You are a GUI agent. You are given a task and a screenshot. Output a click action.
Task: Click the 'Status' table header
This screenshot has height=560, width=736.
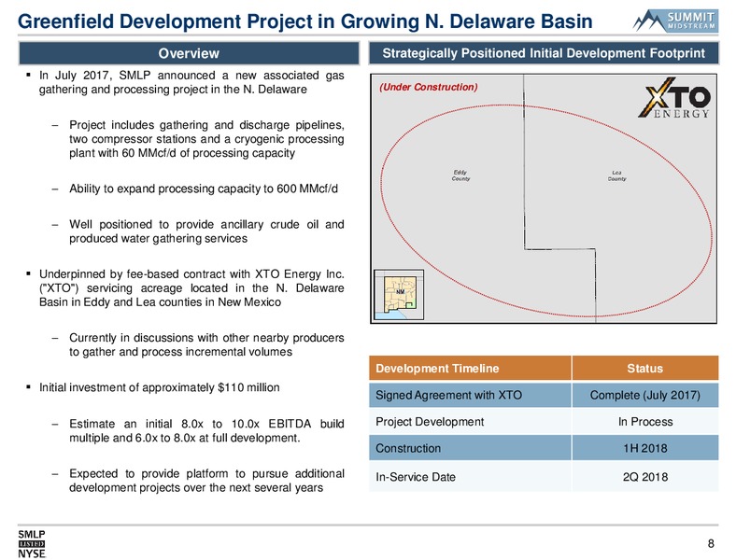645,368
